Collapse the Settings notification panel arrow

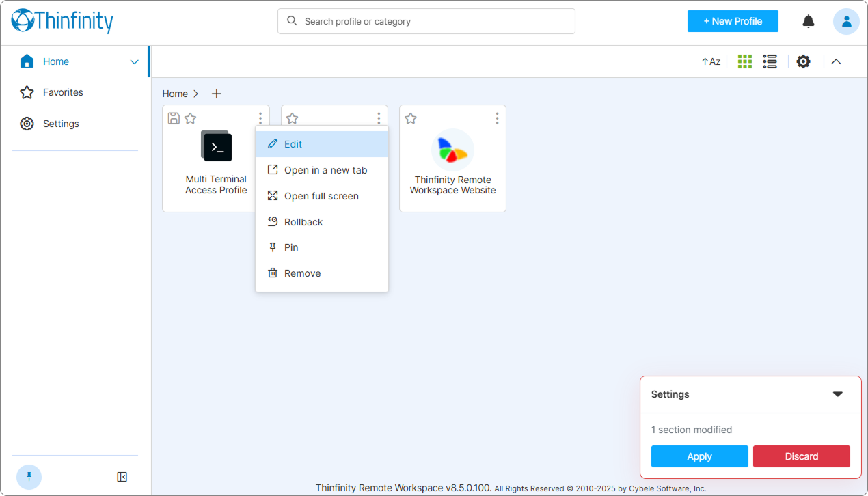point(838,394)
